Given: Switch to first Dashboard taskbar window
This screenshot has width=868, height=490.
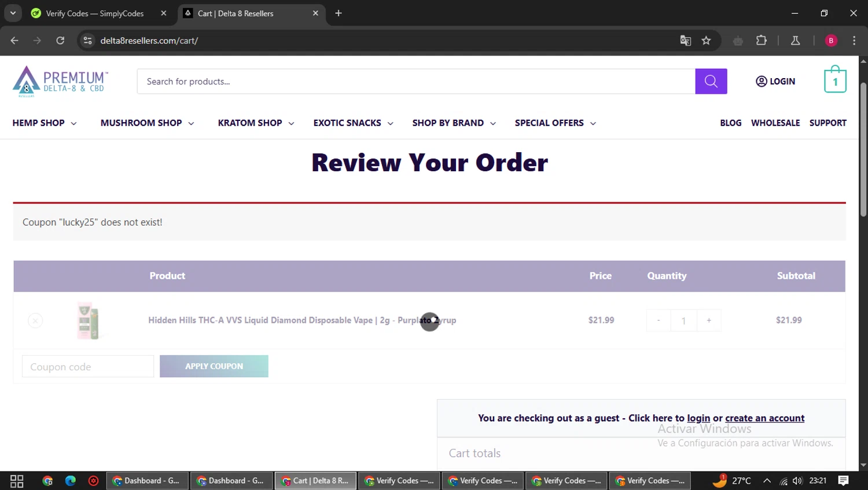Looking at the screenshot, I should coord(147,481).
